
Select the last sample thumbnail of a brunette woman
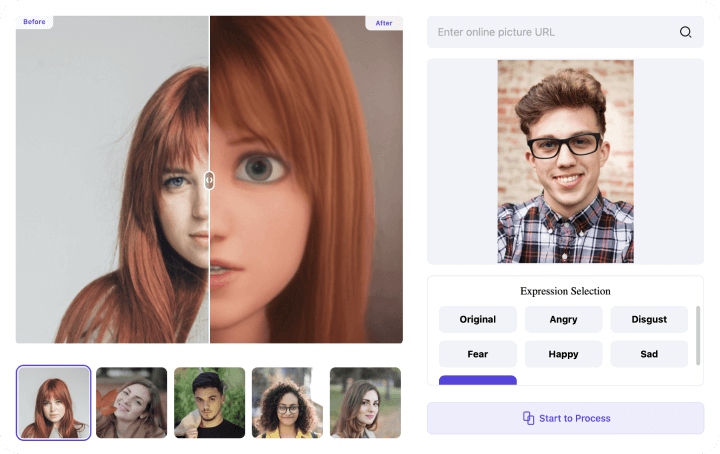coord(365,402)
